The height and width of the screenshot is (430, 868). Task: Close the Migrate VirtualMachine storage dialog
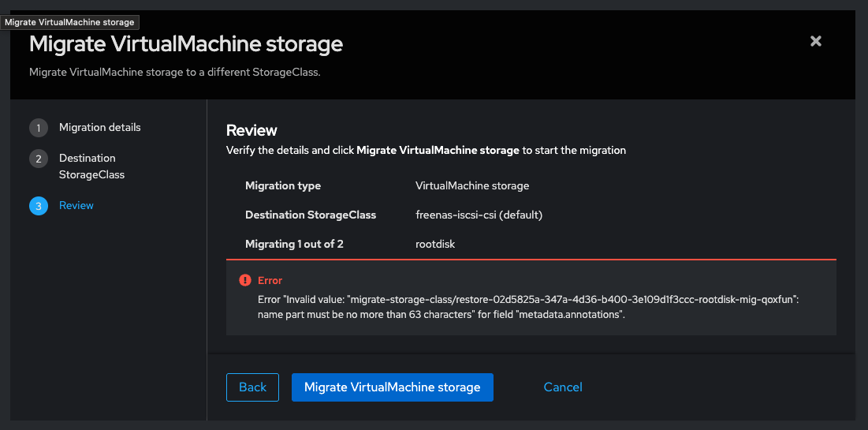(x=816, y=41)
